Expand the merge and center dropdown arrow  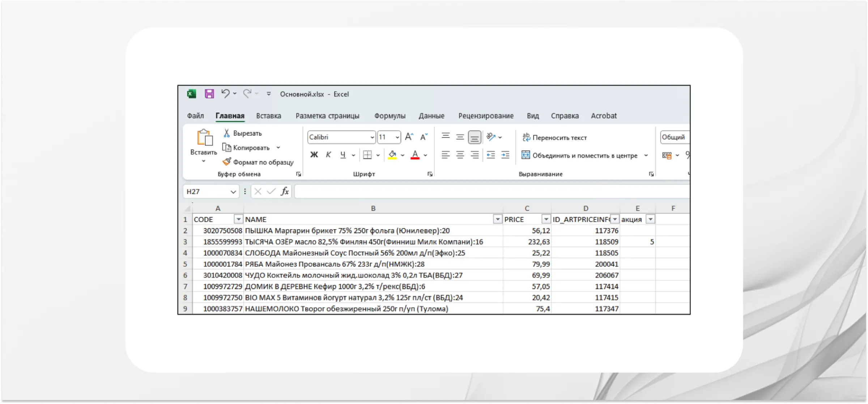(x=646, y=155)
